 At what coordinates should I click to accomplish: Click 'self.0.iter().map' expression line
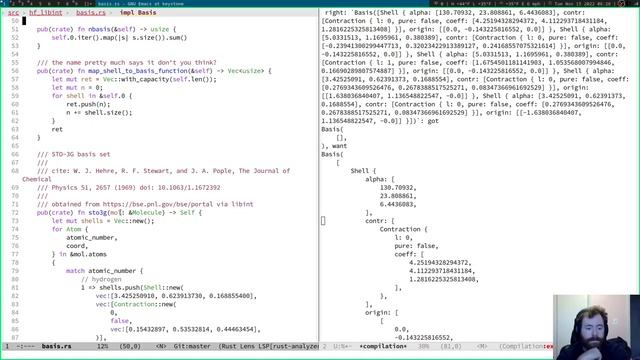119,38
